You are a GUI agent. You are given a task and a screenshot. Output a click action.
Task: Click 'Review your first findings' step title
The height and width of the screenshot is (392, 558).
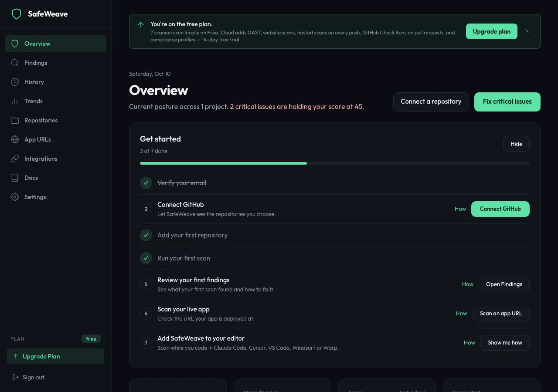click(194, 280)
